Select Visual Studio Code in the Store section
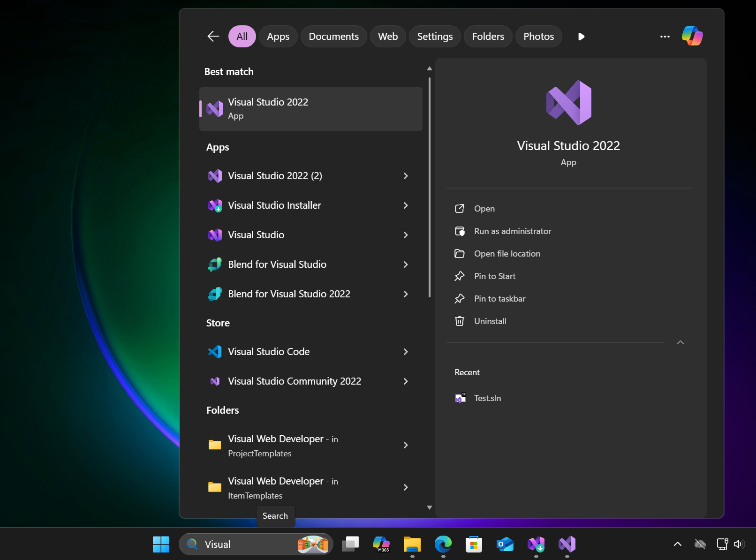Image resolution: width=756 pixels, height=560 pixels. (268, 351)
